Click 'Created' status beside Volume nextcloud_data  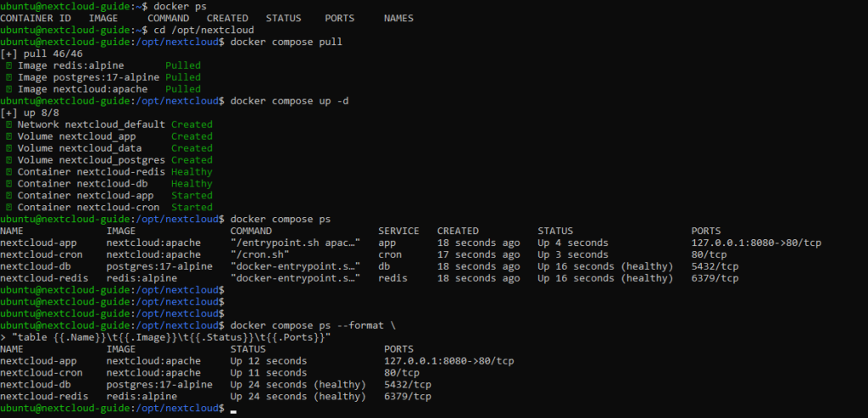(x=192, y=148)
